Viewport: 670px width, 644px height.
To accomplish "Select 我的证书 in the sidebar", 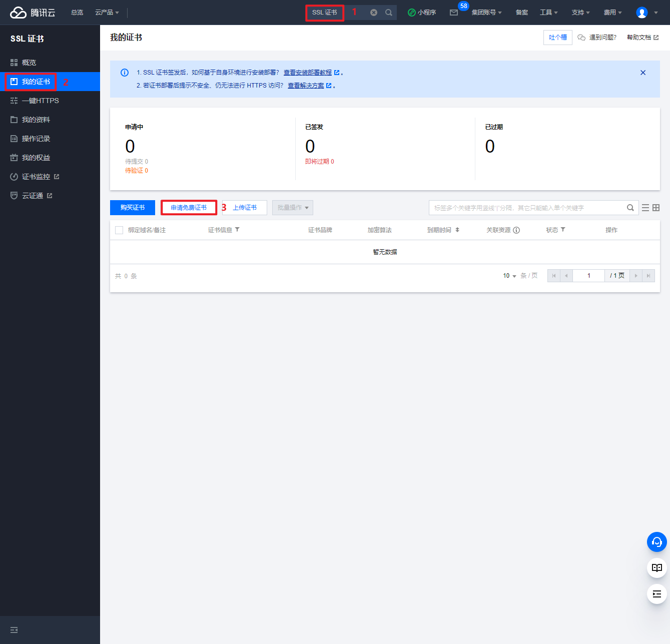I will click(50, 82).
